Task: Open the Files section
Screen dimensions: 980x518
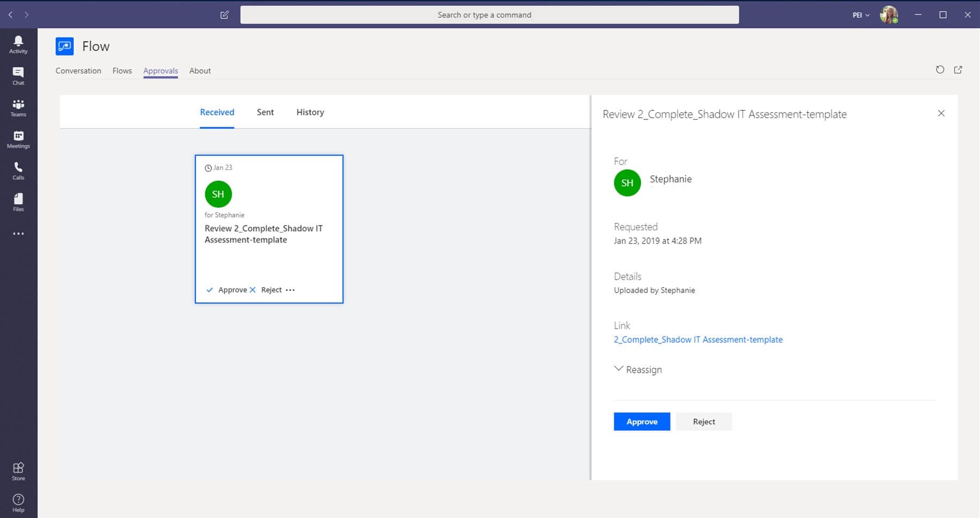Action: click(18, 202)
